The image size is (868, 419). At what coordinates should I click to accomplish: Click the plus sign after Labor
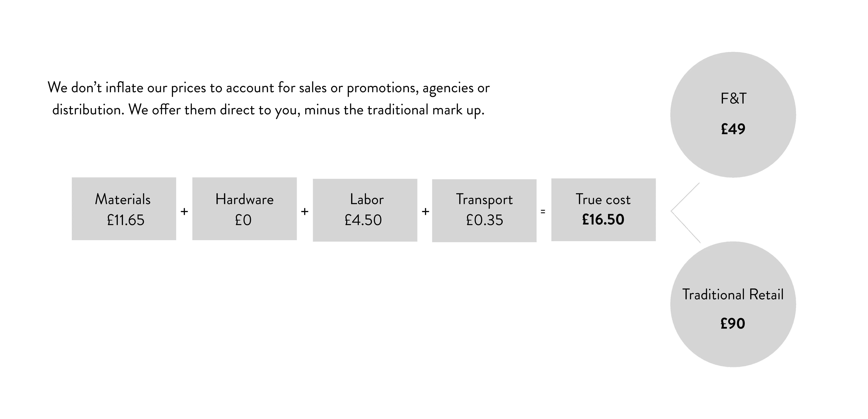(425, 212)
